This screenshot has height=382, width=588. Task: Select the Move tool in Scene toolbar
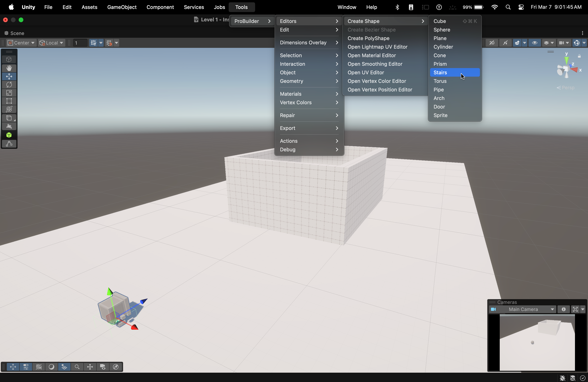tap(9, 76)
